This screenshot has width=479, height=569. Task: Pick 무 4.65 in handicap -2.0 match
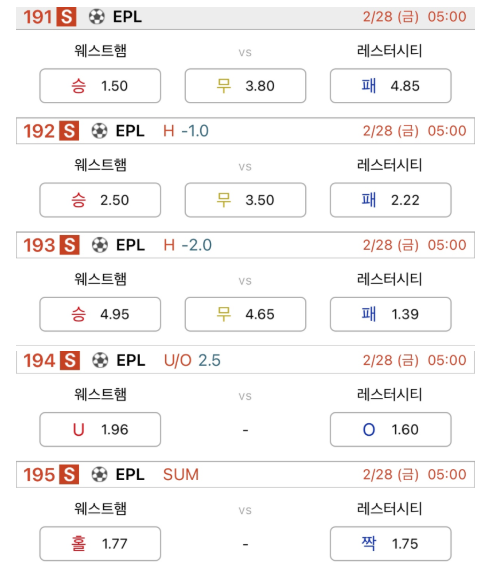click(x=245, y=314)
